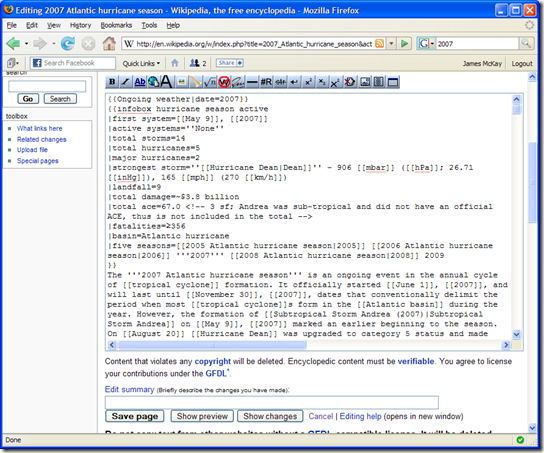Apply italic text from the edit toolbar
The width and height of the screenshot is (544, 453).
[126, 82]
